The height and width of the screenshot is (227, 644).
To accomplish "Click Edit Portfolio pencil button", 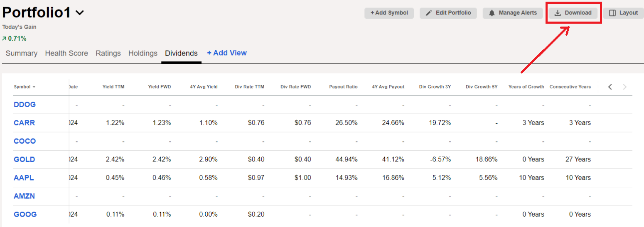I will (x=448, y=13).
